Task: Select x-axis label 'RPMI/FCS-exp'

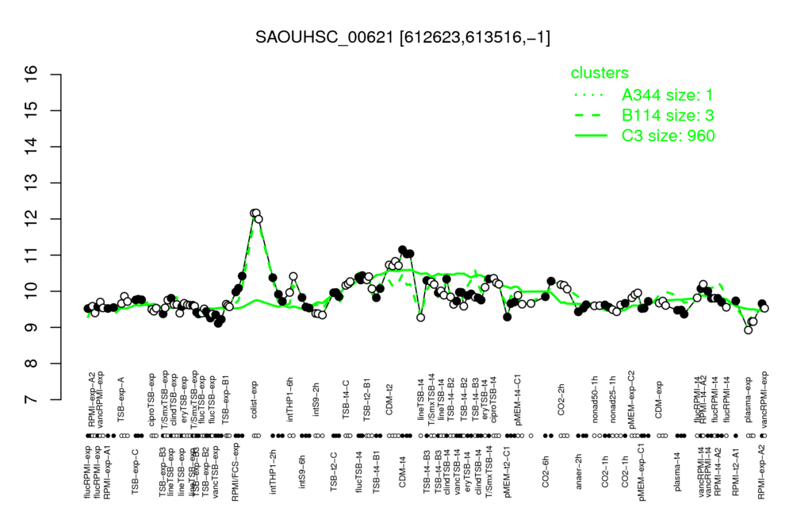Action: (x=235, y=472)
